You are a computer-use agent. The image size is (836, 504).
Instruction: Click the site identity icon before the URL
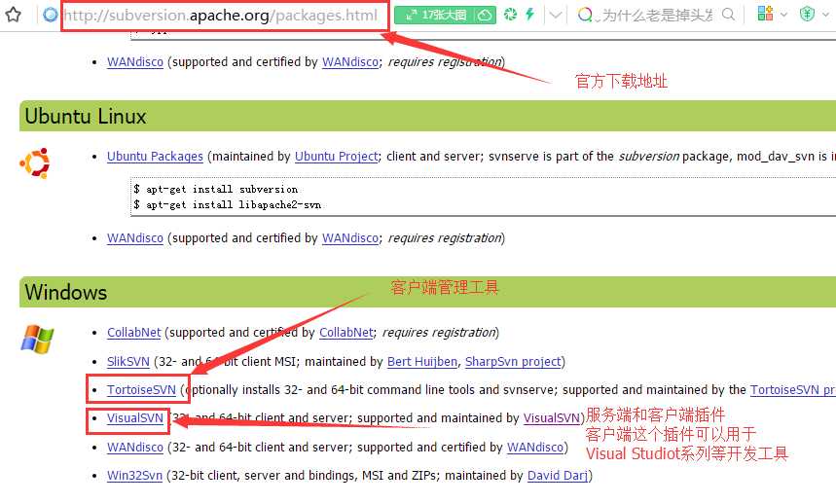click(50, 15)
